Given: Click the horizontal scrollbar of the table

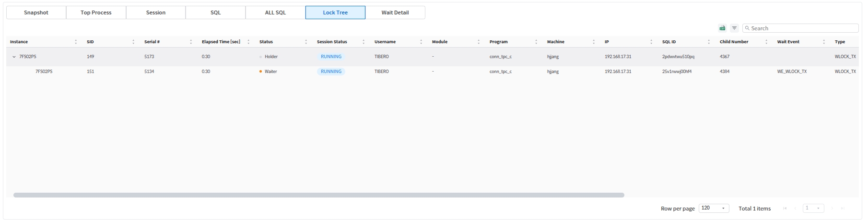Looking at the screenshot, I should (319, 195).
